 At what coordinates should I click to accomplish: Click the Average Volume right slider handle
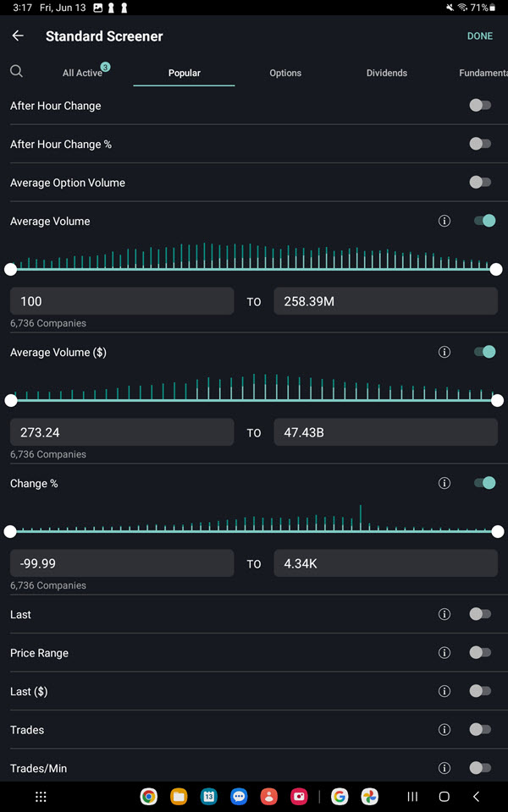click(x=496, y=269)
